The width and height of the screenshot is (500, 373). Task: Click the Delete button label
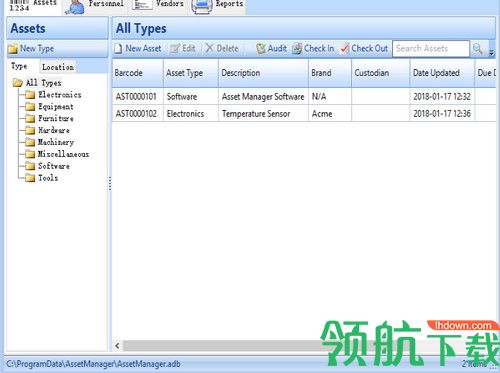click(228, 49)
